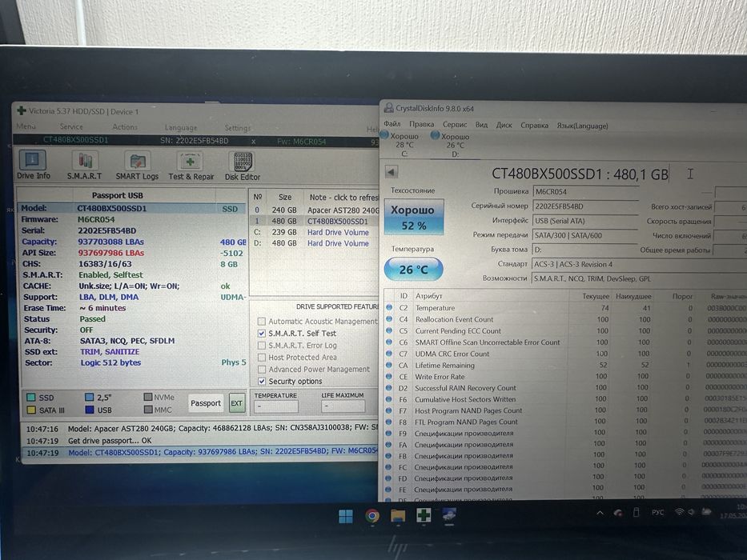Click the Серийный номер field
This screenshot has width=747, height=560.
pyautogui.click(x=585, y=206)
